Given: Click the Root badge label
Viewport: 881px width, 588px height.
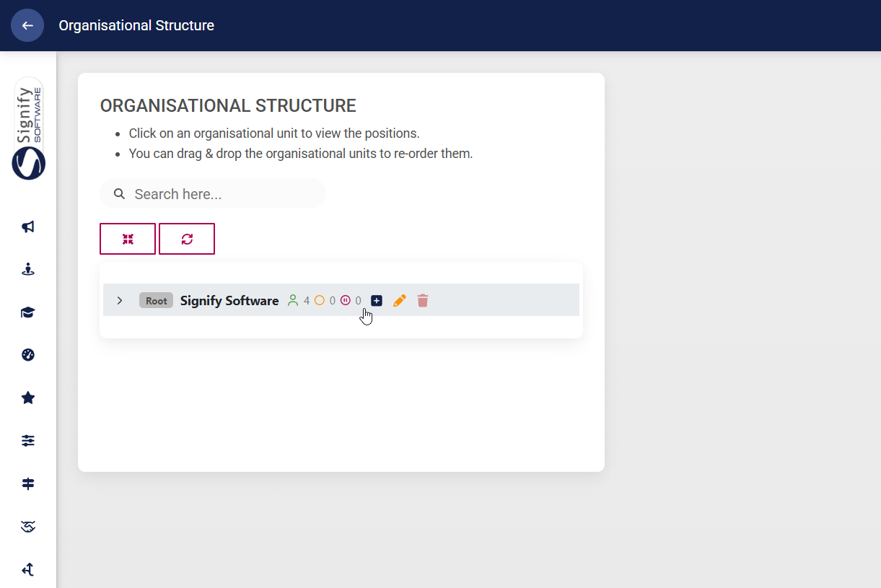Looking at the screenshot, I should tap(156, 300).
